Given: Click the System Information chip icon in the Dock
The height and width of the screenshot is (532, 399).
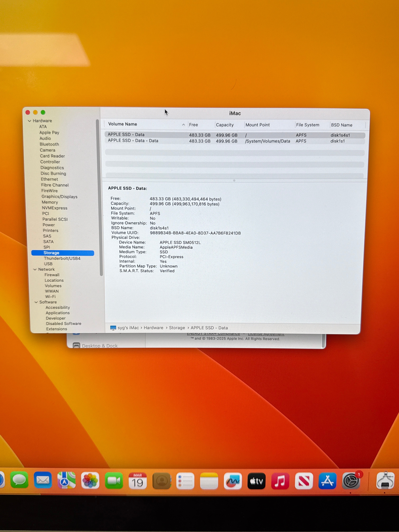Looking at the screenshot, I should [385, 481].
